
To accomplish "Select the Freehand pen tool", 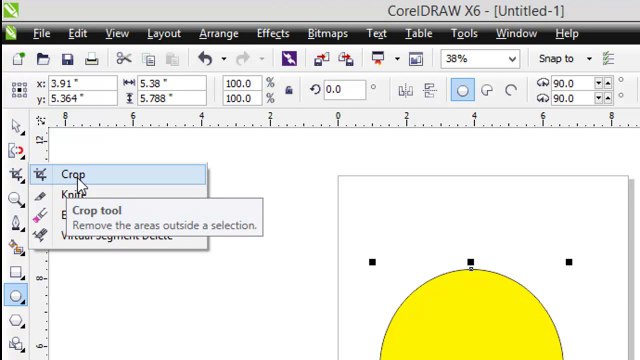I will point(16,223).
